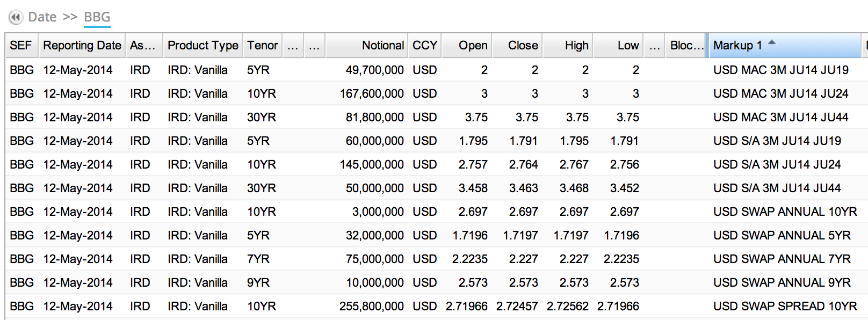868x320 pixels.
Task: Click the Markup 1 sort arrow indicator
Action: [x=772, y=42]
